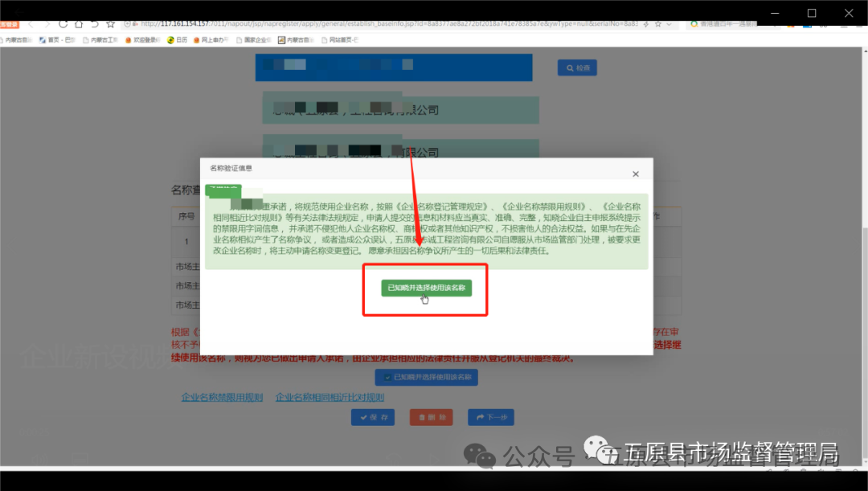The image size is (868, 491).
Task: Click the calendar icon of the 日历 bookmark
Action: click(x=171, y=39)
